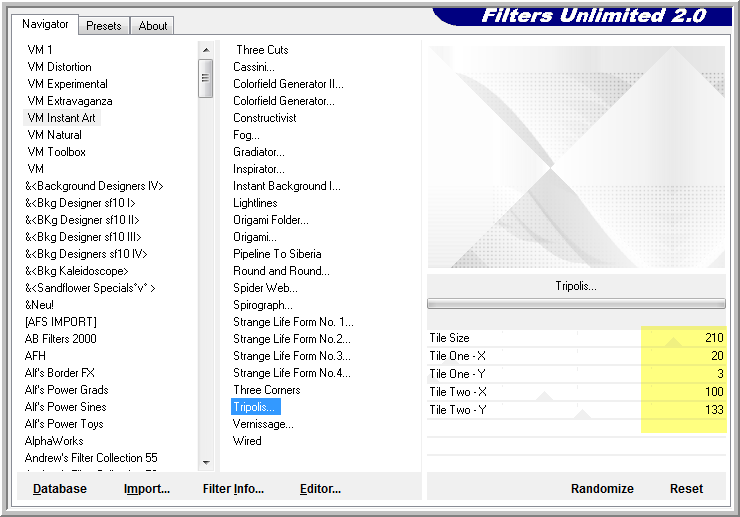Click the Database button
The height and width of the screenshot is (517, 740).
click(59, 489)
